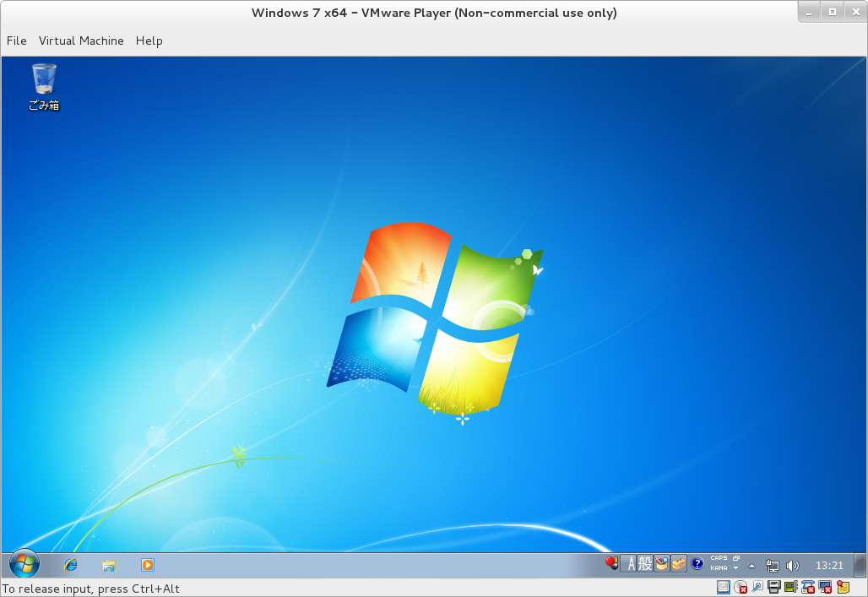Click the VMware USB cable device icon
Image resolution: width=868 pixels, height=597 pixels.
[757, 587]
